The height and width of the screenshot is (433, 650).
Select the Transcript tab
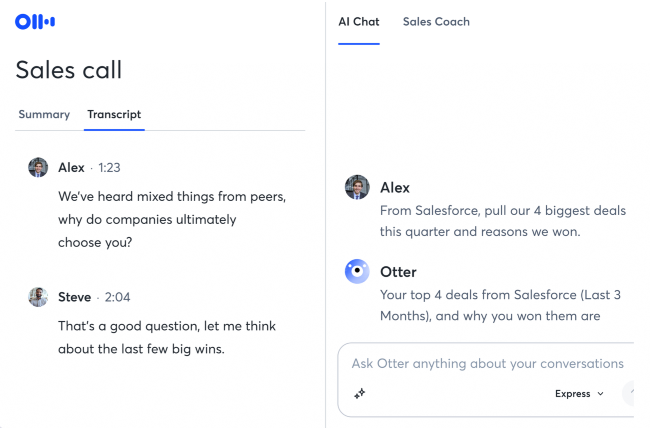114,114
